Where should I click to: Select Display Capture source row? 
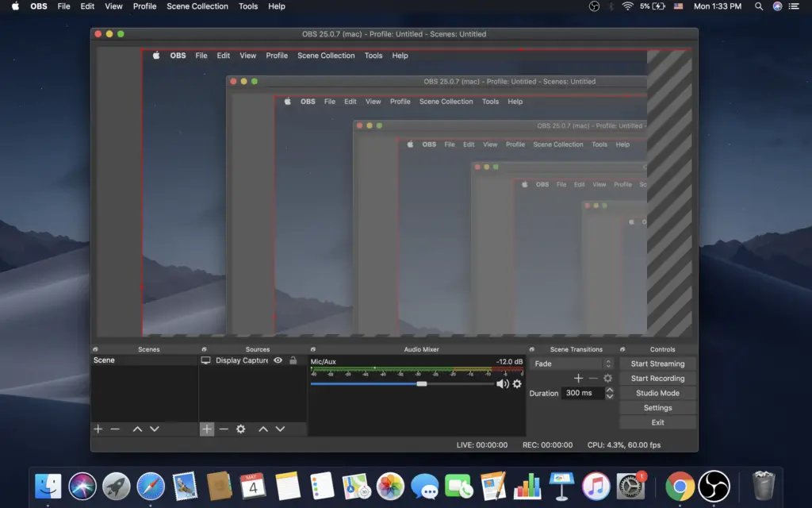[x=252, y=360]
